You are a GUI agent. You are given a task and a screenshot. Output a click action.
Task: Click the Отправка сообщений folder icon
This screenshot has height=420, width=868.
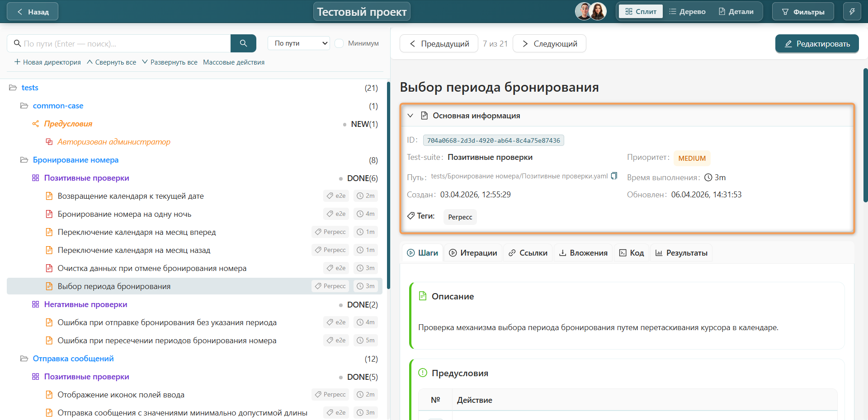24,359
